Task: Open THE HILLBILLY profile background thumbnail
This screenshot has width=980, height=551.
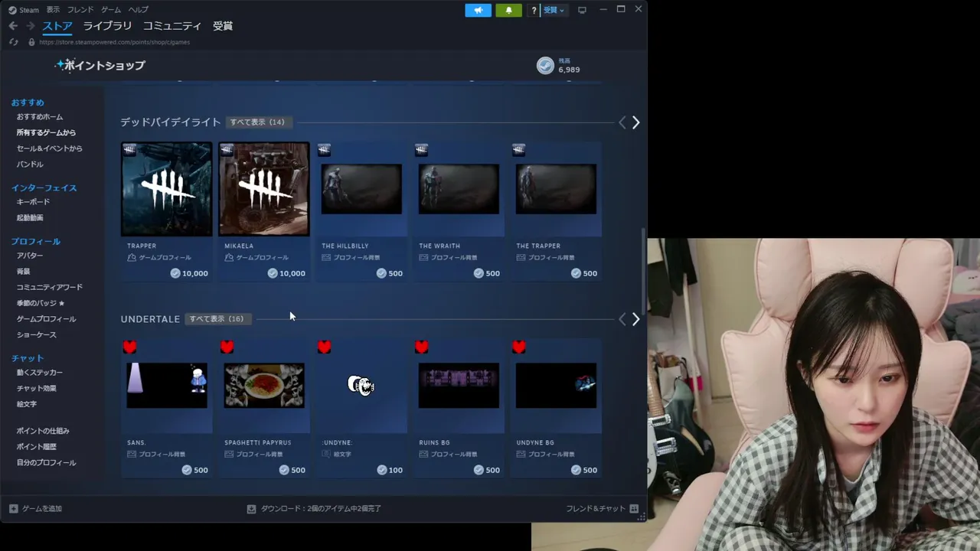Action: coord(361,189)
